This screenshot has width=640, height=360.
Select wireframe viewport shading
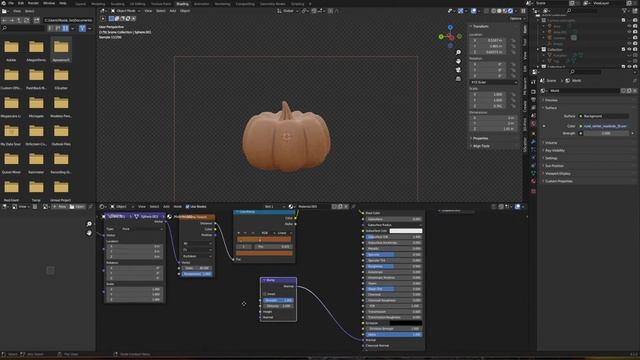(493, 11)
